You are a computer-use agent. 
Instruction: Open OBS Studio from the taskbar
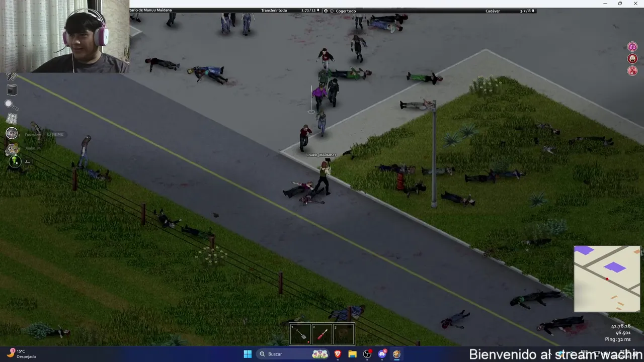point(367,354)
